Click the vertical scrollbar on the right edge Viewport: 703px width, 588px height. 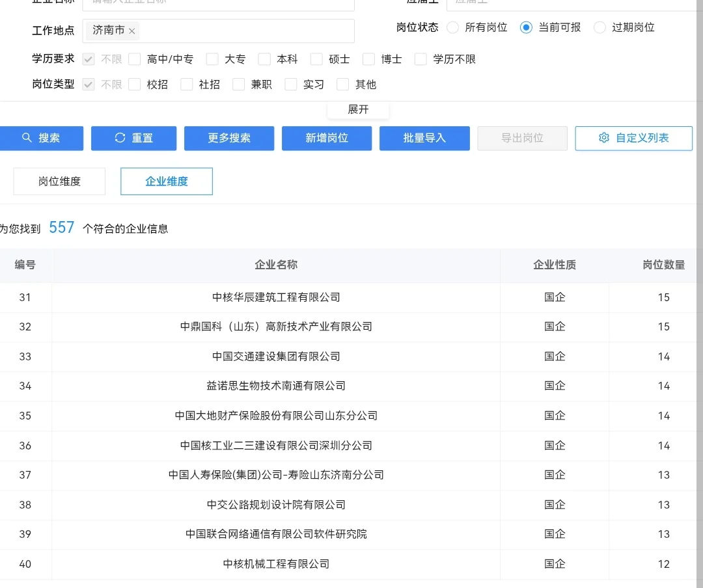click(x=699, y=294)
